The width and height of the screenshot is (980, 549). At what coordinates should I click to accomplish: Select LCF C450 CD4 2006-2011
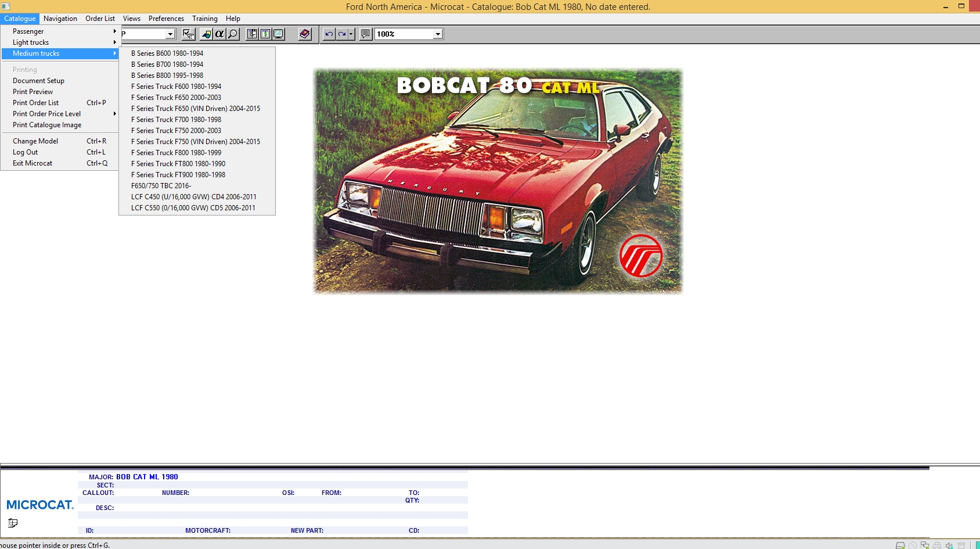(197, 197)
